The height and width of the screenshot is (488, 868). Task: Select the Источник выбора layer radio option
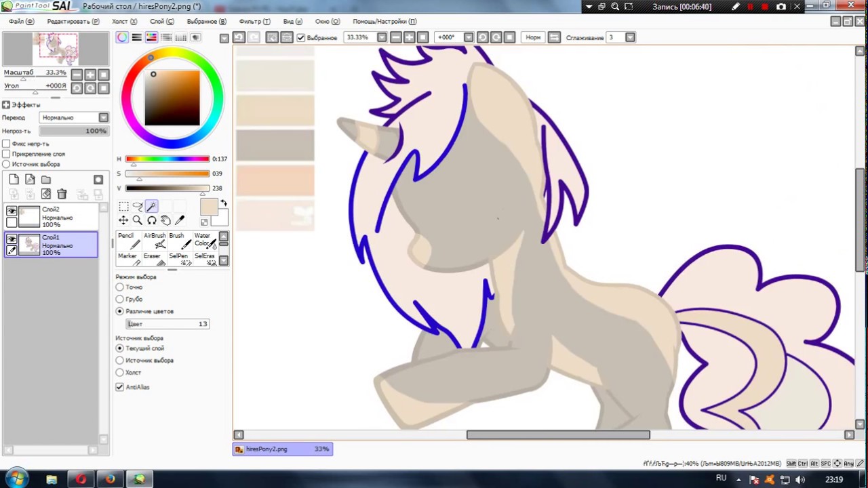(6, 164)
